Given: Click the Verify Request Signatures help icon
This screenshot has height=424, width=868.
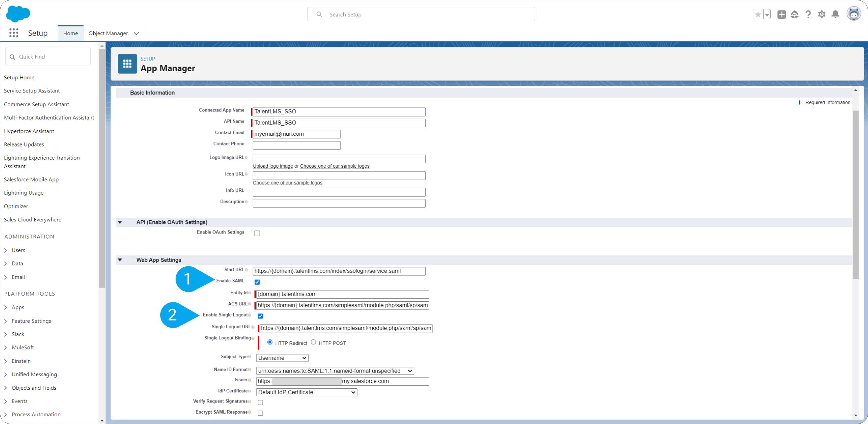Looking at the screenshot, I should (x=250, y=401).
